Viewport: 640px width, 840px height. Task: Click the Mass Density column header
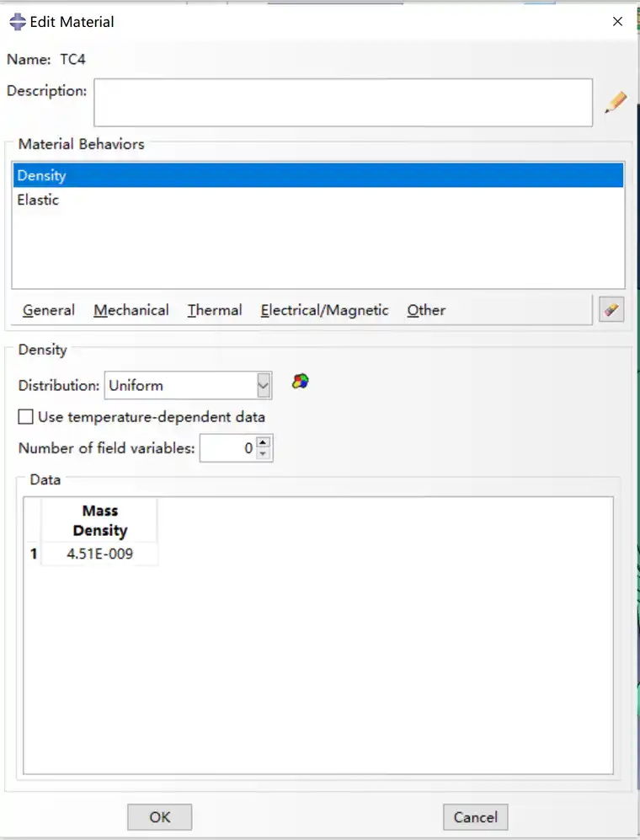pos(99,520)
